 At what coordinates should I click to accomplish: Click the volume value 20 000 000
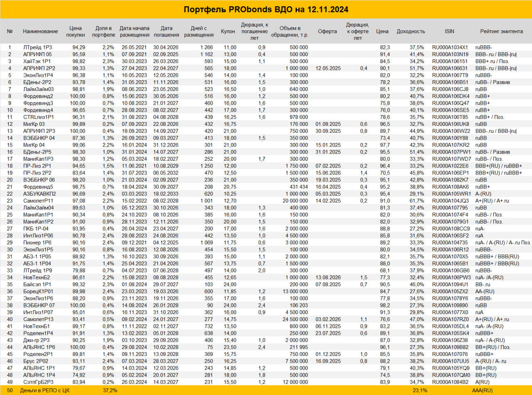click(296, 201)
